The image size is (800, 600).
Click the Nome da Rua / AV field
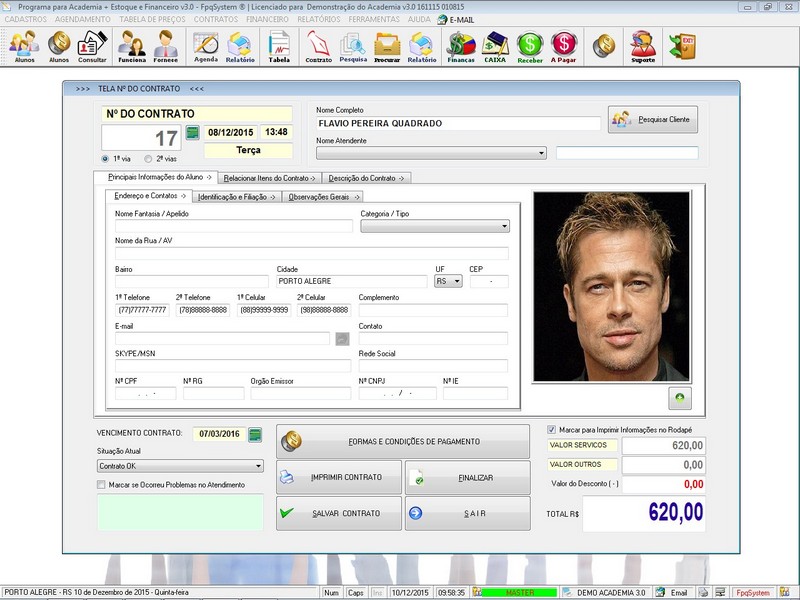(312, 254)
